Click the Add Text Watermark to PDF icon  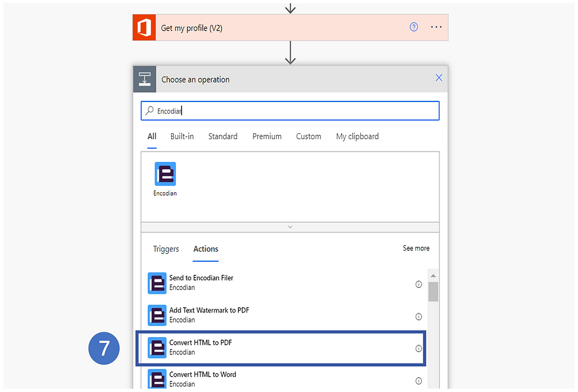tap(157, 315)
